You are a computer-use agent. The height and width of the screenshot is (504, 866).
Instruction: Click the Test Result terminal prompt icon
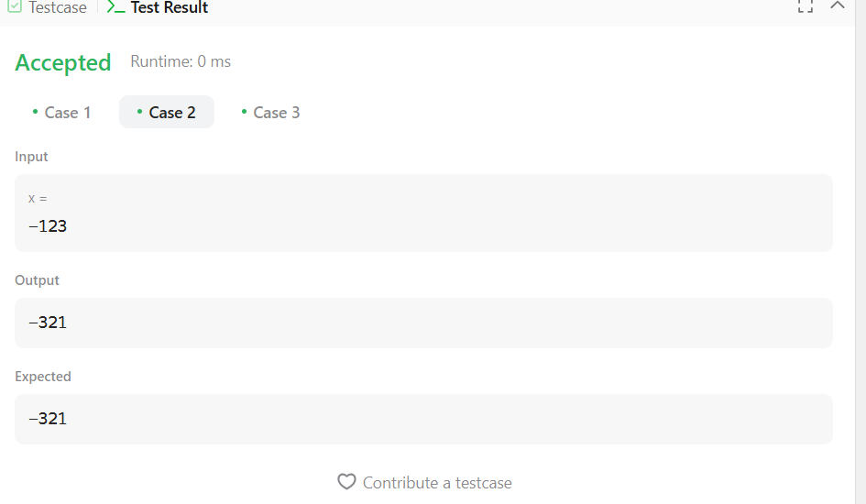[x=115, y=7]
